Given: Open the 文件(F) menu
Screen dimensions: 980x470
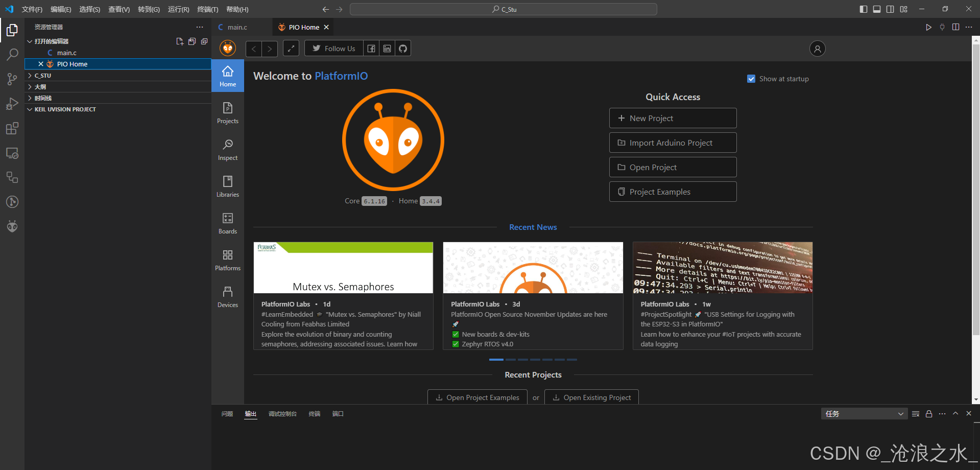Looking at the screenshot, I should tap(32, 9).
